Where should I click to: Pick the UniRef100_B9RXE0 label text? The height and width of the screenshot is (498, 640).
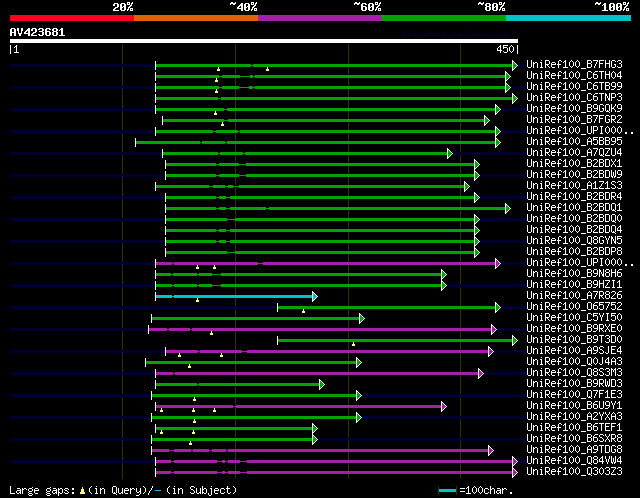[574, 329]
